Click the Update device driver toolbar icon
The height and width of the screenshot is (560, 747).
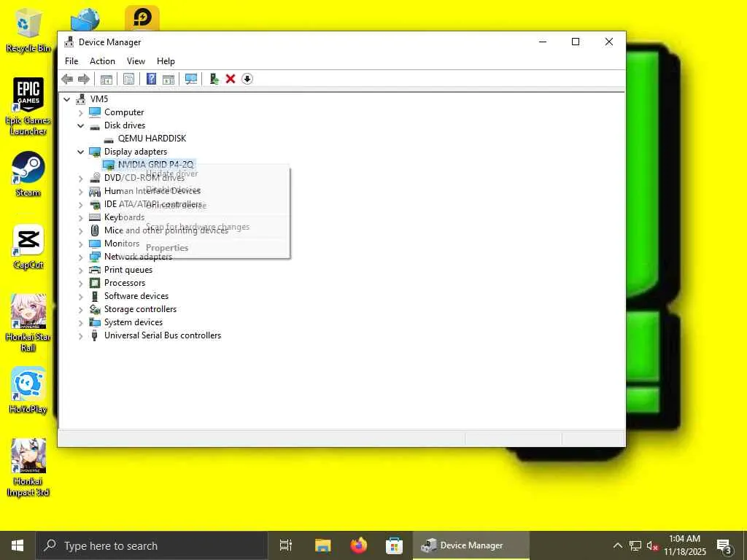pyautogui.click(x=214, y=79)
